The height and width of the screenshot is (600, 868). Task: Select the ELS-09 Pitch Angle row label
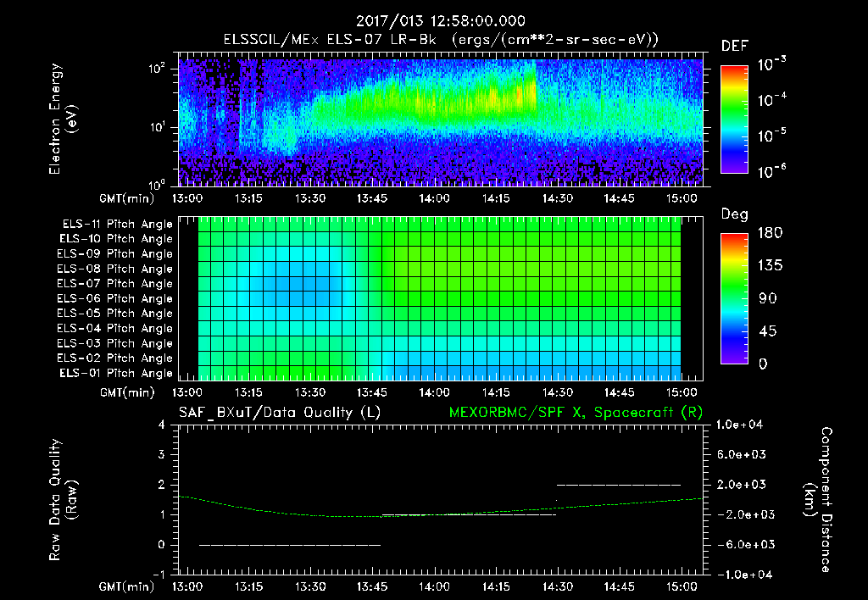[114, 254]
